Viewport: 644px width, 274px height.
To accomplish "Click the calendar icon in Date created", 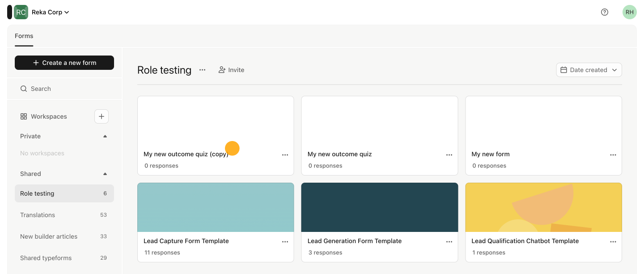I will pyautogui.click(x=564, y=70).
